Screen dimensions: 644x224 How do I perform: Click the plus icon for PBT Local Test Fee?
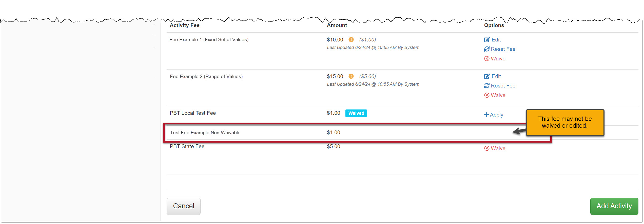click(486, 115)
